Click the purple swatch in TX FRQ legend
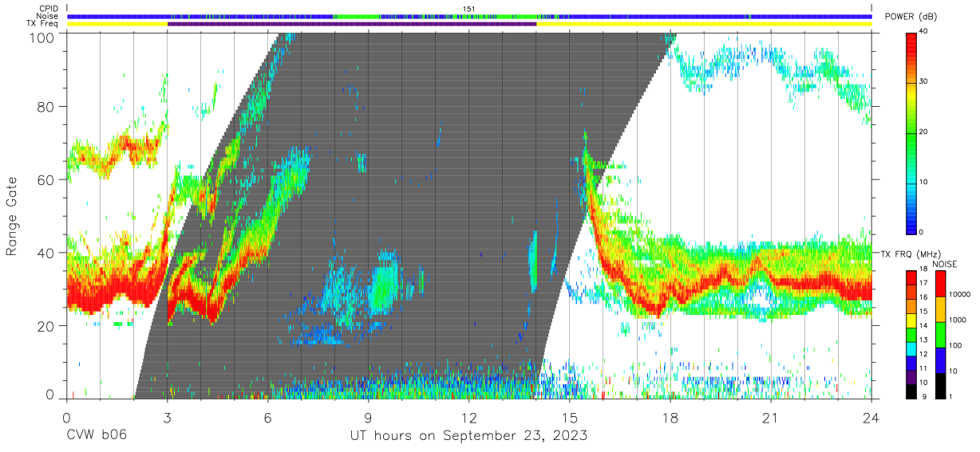Viewport: 980px width, 452px height. pyautogui.click(x=911, y=375)
